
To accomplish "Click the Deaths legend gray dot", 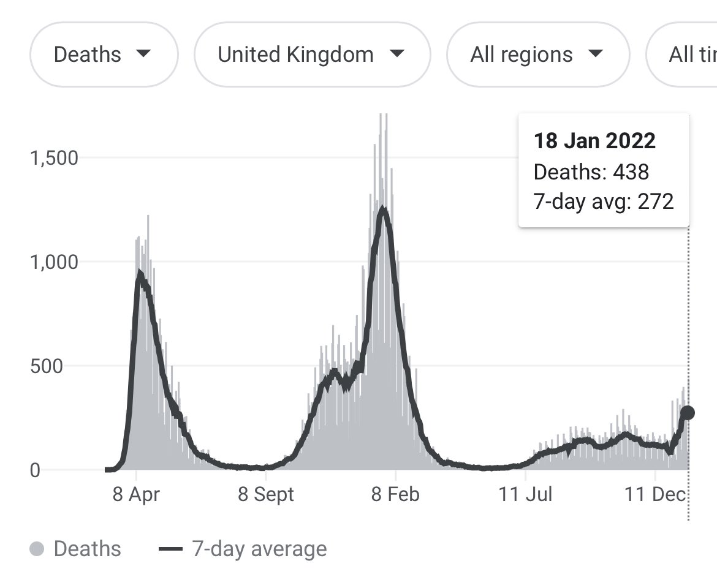I will point(37,549).
